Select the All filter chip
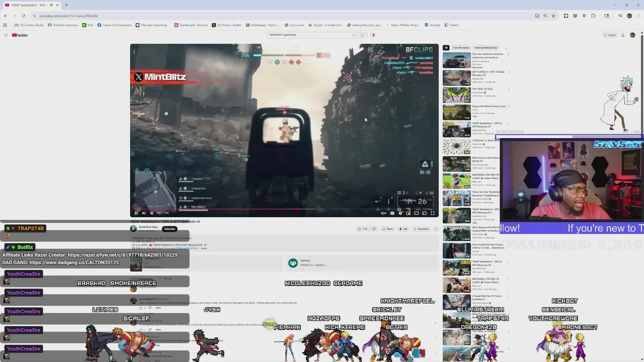 446,48
